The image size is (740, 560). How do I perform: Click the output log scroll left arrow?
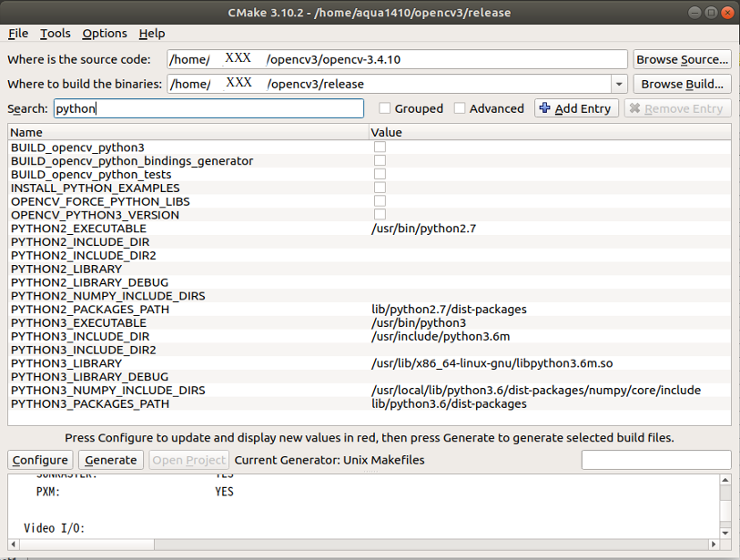pyautogui.click(x=14, y=545)
